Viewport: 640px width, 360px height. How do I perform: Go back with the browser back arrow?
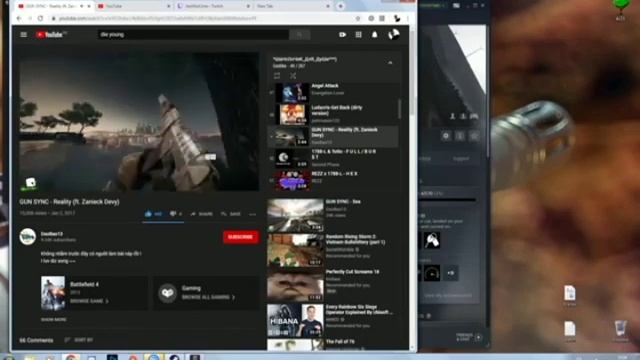point(19,18)
